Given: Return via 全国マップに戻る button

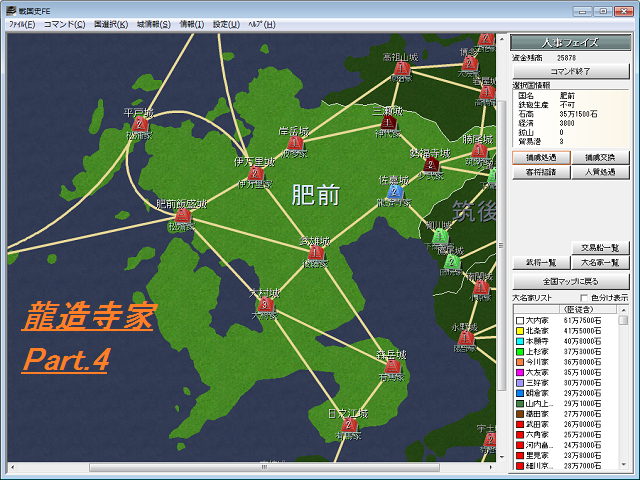Looking at the screenshot, I should [571, 282].
